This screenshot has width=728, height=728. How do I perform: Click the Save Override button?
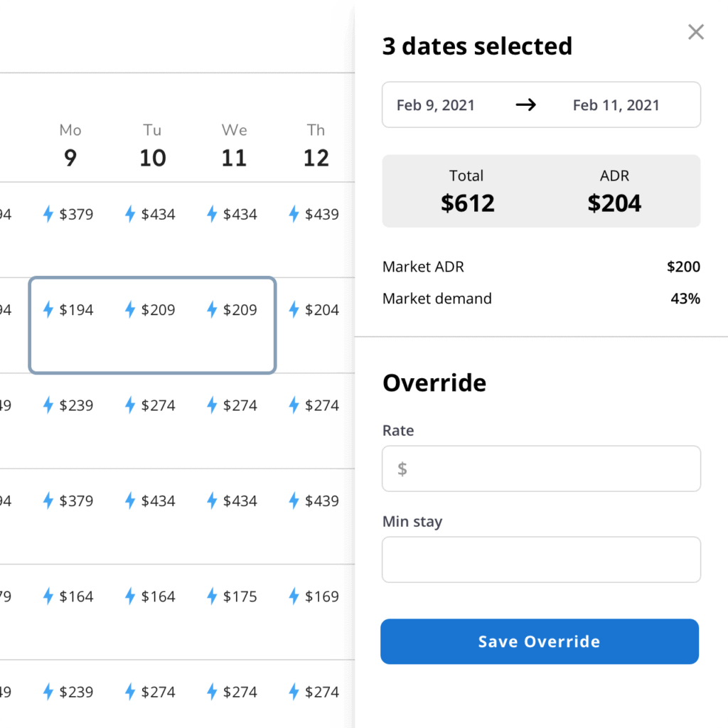click(x=540, y=641)
